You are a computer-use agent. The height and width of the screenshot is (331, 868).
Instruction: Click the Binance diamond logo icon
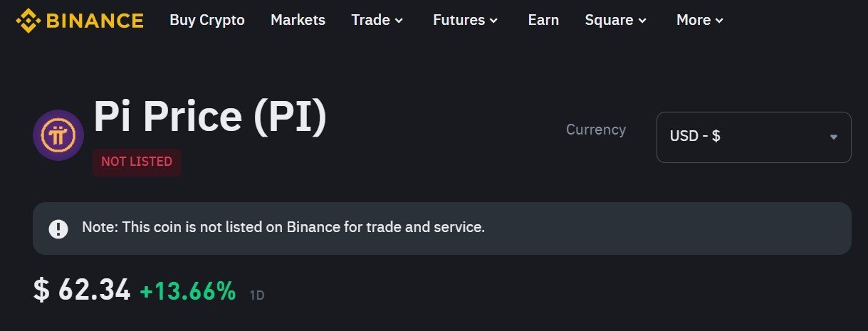click(x=28, y=21)
